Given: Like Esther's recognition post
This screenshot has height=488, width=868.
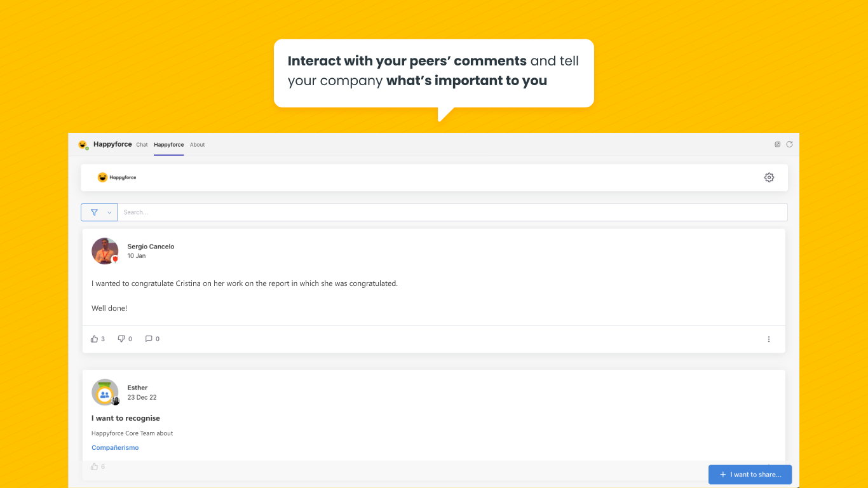Looking at the screenshot, I should [x=95, y=466].
